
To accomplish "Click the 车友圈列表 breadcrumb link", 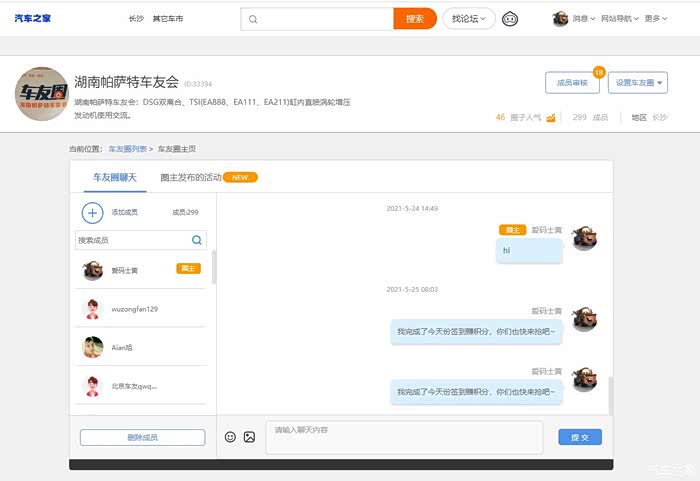I will 128,149.
